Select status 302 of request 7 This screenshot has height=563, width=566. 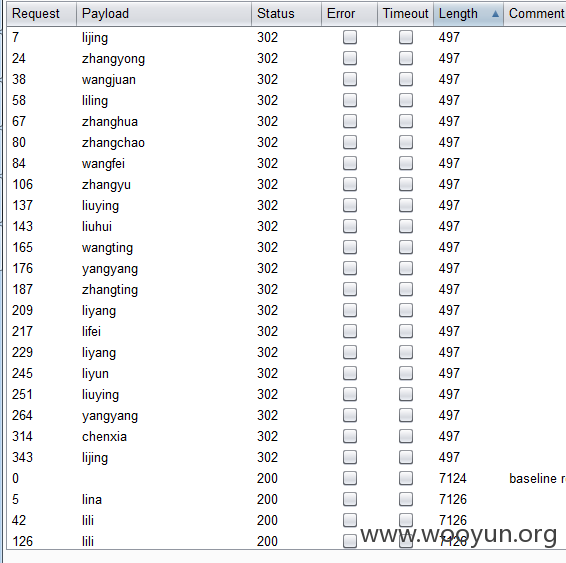click(267, 38)
